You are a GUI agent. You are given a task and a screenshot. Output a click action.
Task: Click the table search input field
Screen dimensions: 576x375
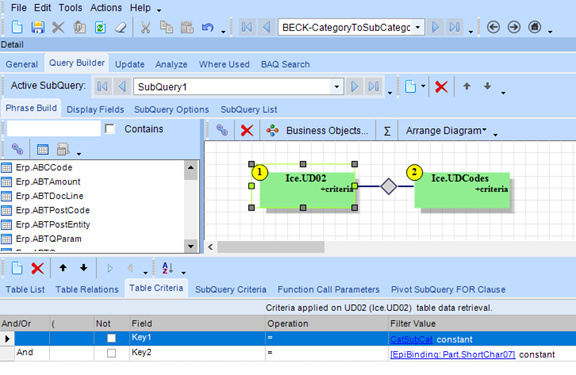54,129
